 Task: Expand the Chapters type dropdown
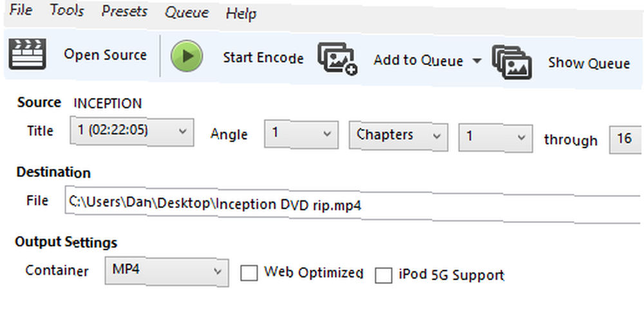tap(399, 136)
